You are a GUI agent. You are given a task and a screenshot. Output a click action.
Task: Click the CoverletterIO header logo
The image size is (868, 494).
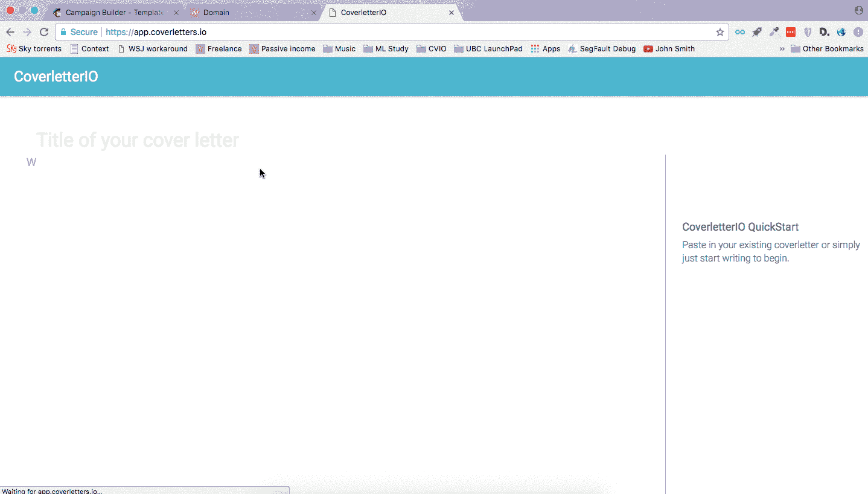click(x=56, y=77)
